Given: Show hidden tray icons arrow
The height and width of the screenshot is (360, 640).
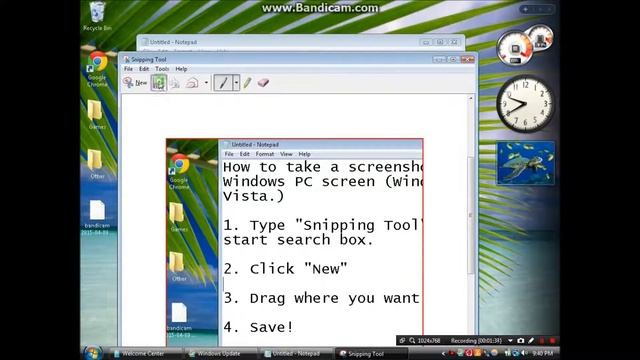Looking at the screenshot, I should click(x=444, y=353).
